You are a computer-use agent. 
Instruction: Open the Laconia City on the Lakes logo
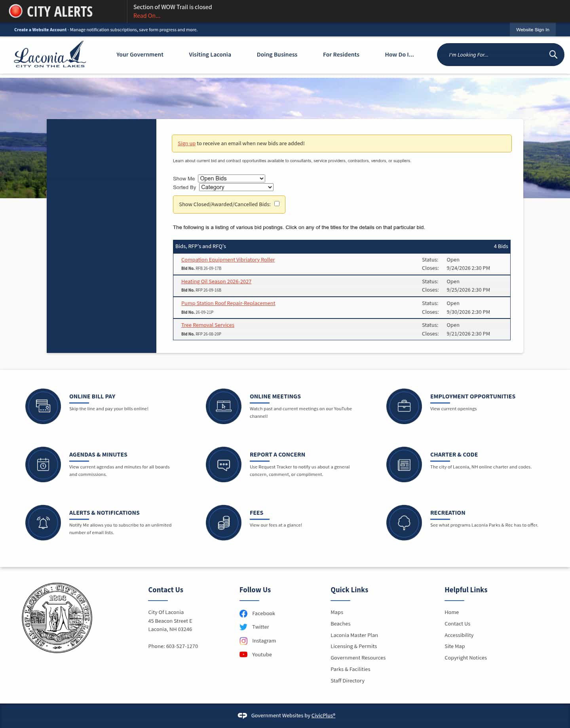click(x=50, y=54)
